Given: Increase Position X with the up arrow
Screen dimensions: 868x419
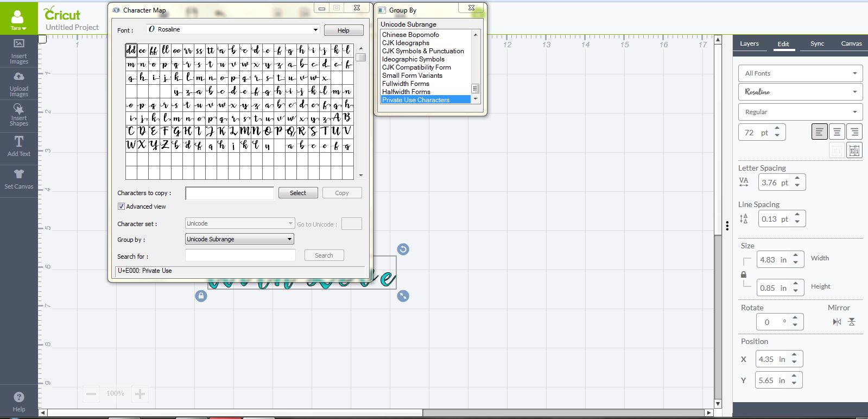Looking at the screenshot, I should [794, 355].
